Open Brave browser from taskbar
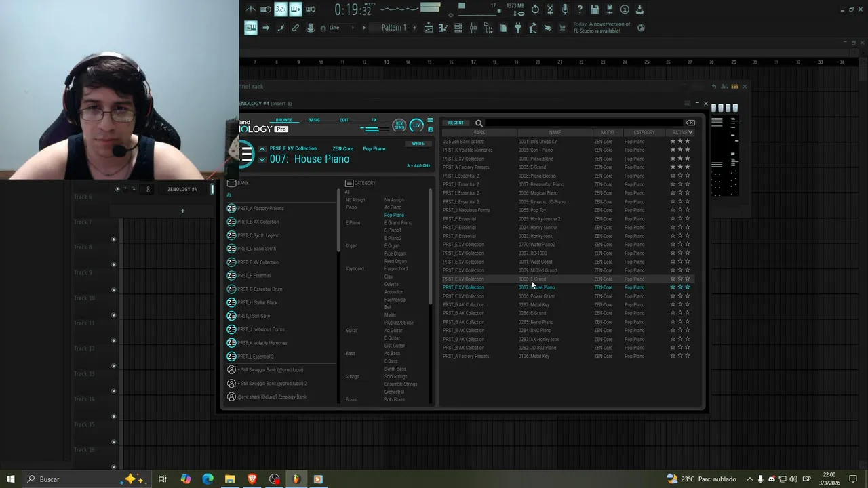 click(252, 479)
